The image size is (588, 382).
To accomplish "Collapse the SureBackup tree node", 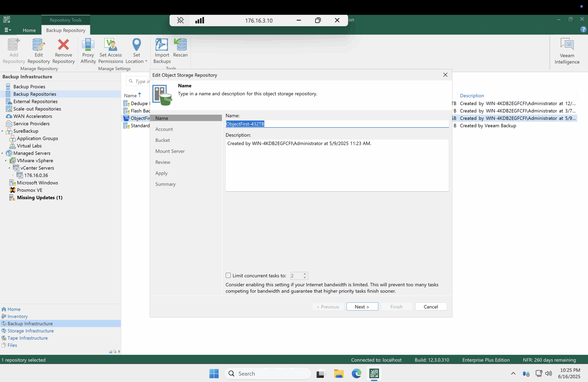I will click(x=2, y=131).
